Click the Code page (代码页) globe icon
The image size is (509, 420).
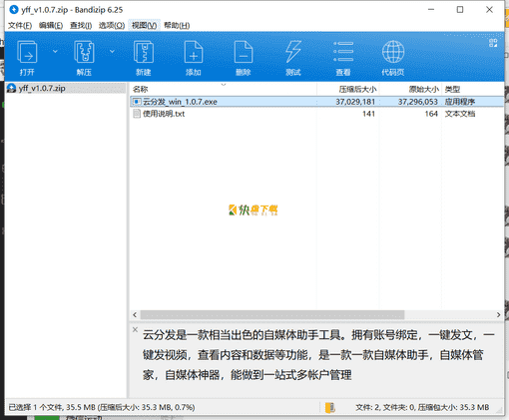(x=393, y=52)
